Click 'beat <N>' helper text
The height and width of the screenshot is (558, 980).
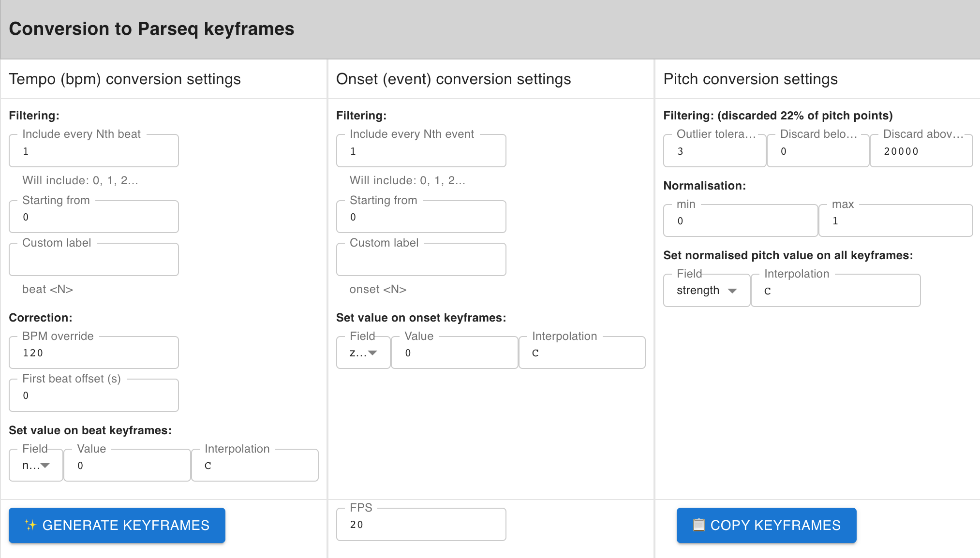pyautogui.click(x=47, y=289)
